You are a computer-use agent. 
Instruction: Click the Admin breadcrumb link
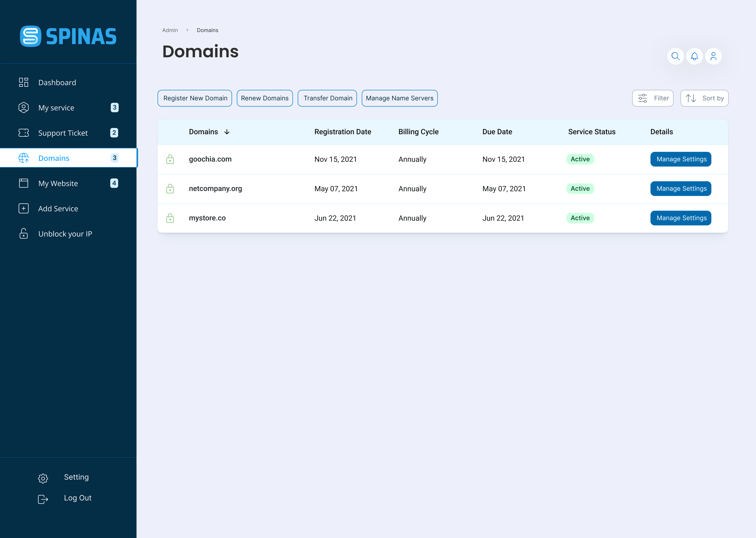pos(170,30)
